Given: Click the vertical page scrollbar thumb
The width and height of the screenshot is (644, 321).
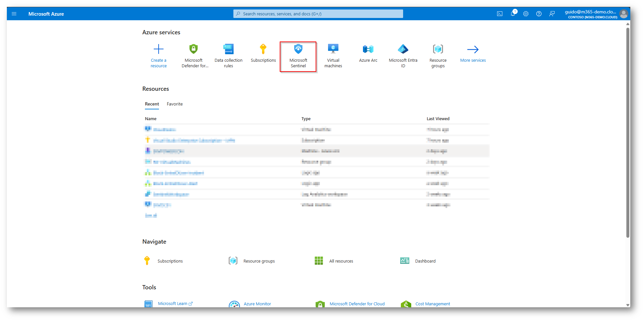Looking at the screenshot, I should [x=628, y=133].
